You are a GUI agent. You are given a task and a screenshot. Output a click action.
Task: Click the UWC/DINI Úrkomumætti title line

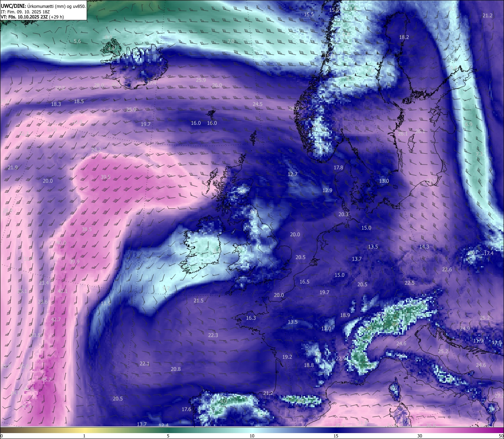[43, 6]
